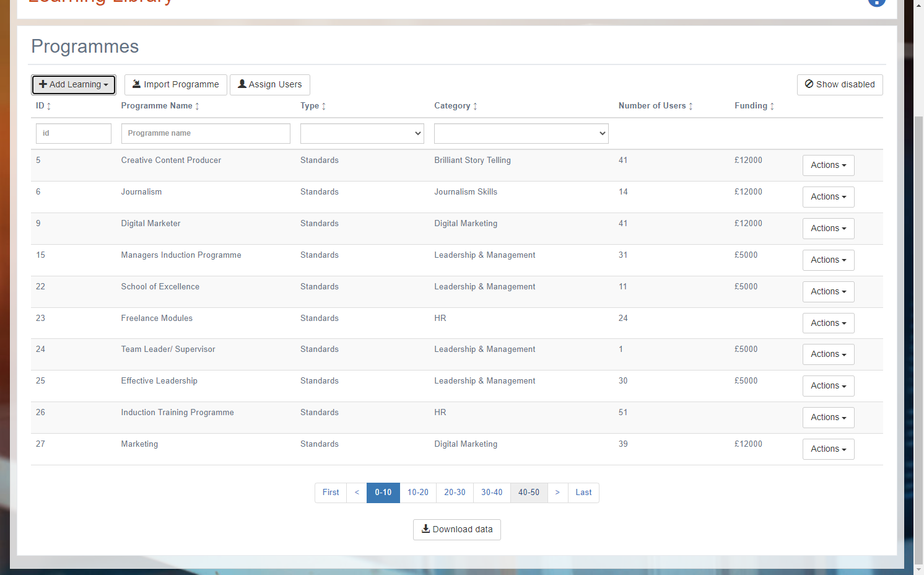Click Marketing programme name
The height and width of the screenshot is (575, 924).
tap(139, 444)
